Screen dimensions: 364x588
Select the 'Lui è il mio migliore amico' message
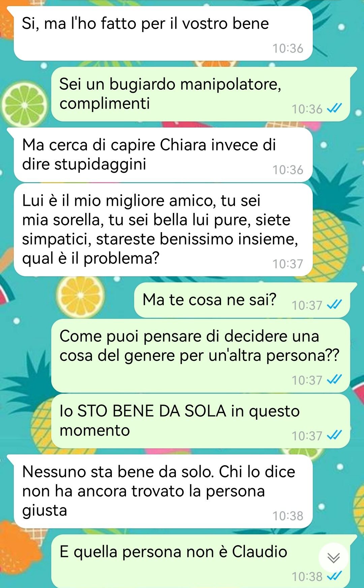point(163,230)
